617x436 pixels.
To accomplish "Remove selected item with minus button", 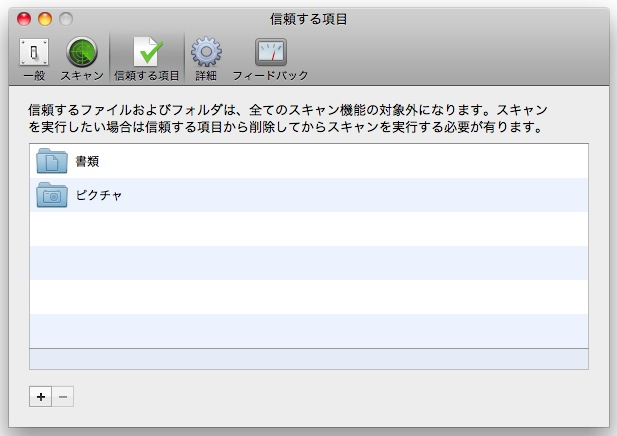I will point(63,397).
